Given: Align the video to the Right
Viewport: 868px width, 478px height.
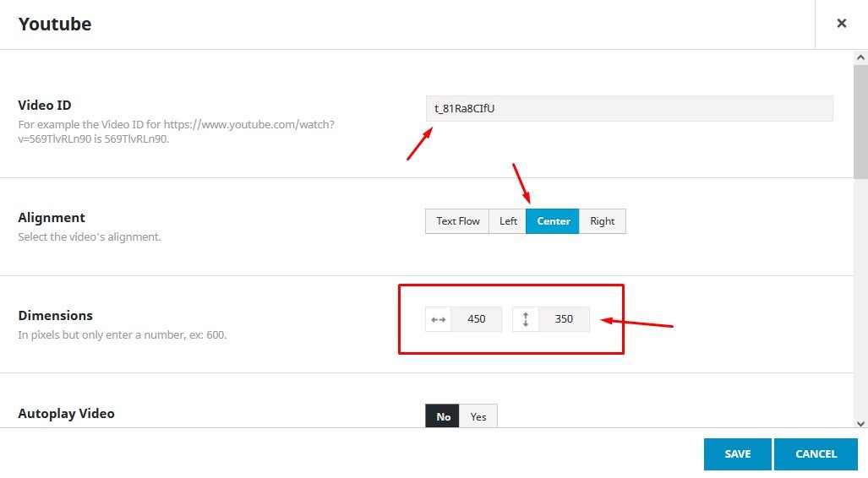Looking at the screenshot, I should click(x=602, y=221).
